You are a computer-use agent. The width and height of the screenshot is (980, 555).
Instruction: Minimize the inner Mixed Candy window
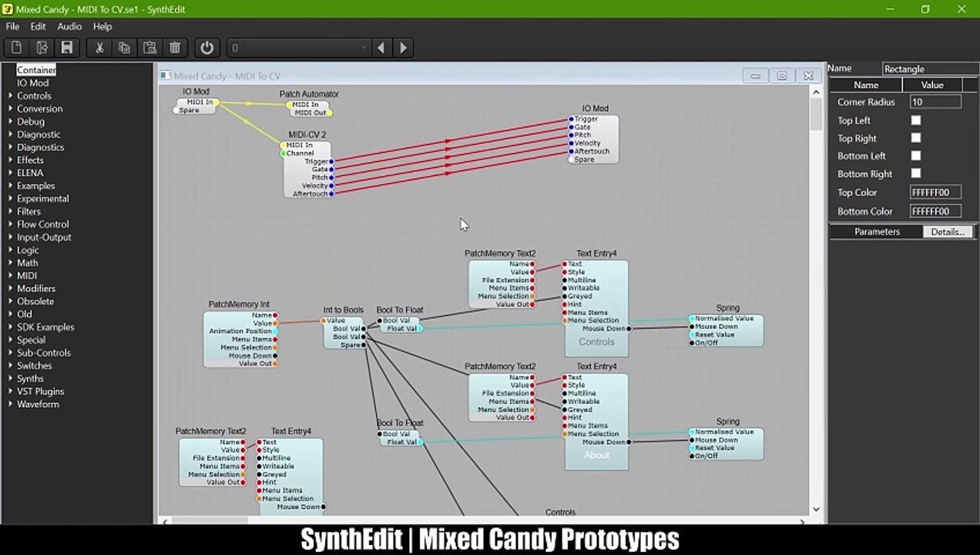pos(755,76)
